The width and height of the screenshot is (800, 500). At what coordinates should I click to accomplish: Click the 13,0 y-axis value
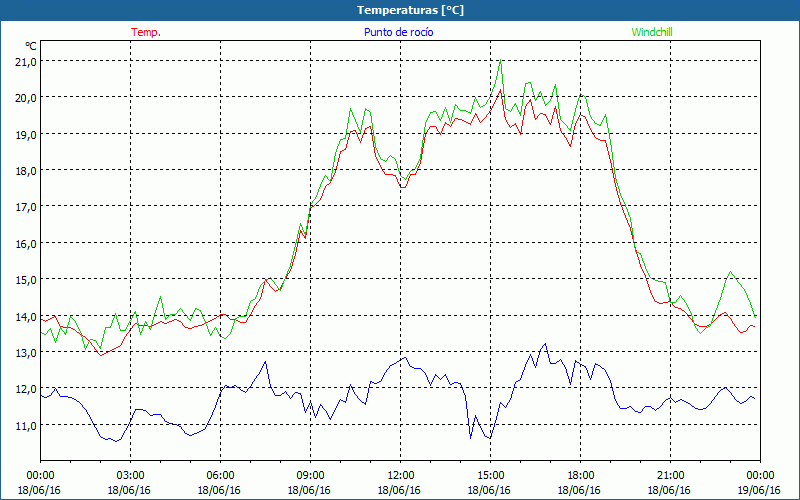[x=27, y=353]
